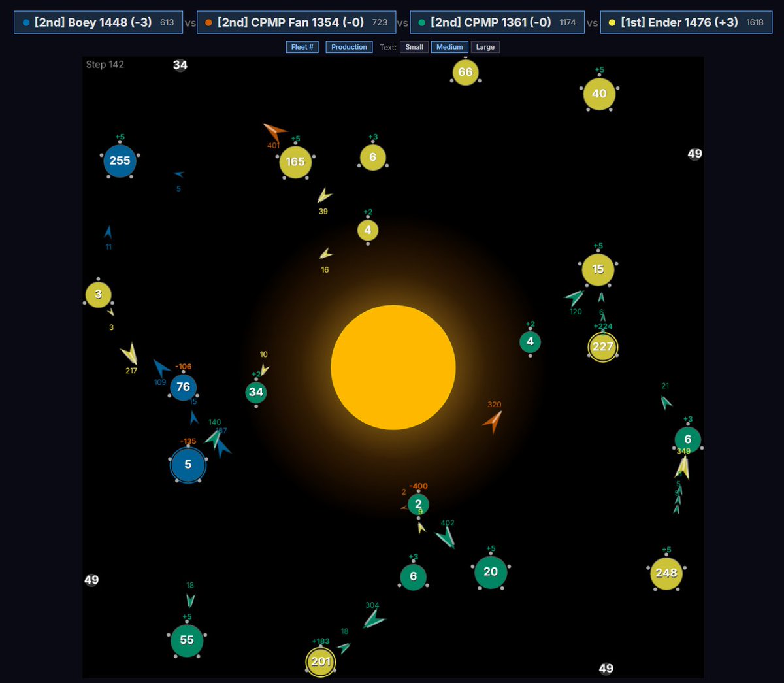The width and height of the screenshot is (784, 683).
Task: Click the yellow planet labeled 4
Action: point(368,230)
